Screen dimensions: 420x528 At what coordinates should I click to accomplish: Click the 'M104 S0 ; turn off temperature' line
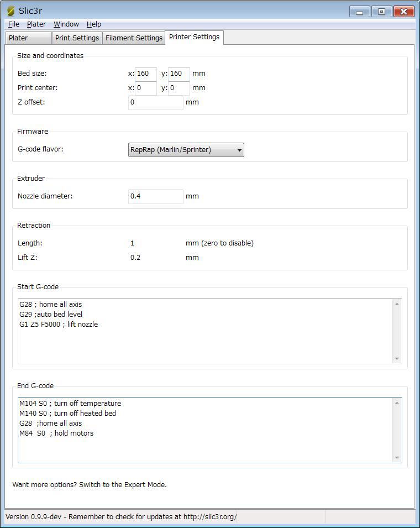click(70, 404)
